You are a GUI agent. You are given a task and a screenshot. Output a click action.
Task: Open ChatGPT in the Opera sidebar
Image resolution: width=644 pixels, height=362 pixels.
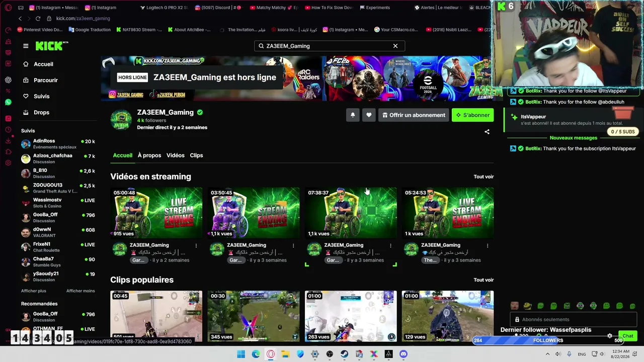[8, 80]
